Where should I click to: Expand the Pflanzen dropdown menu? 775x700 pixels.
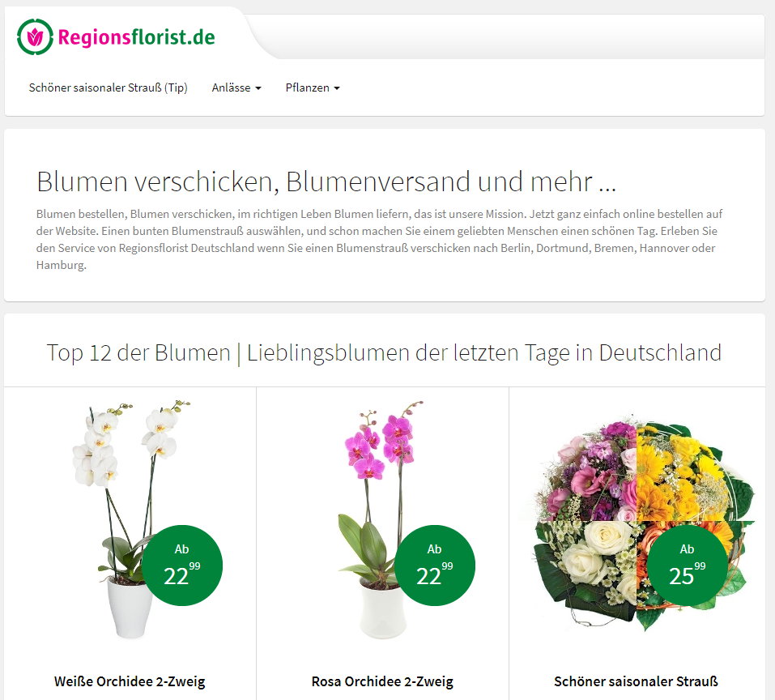point(313,87)
